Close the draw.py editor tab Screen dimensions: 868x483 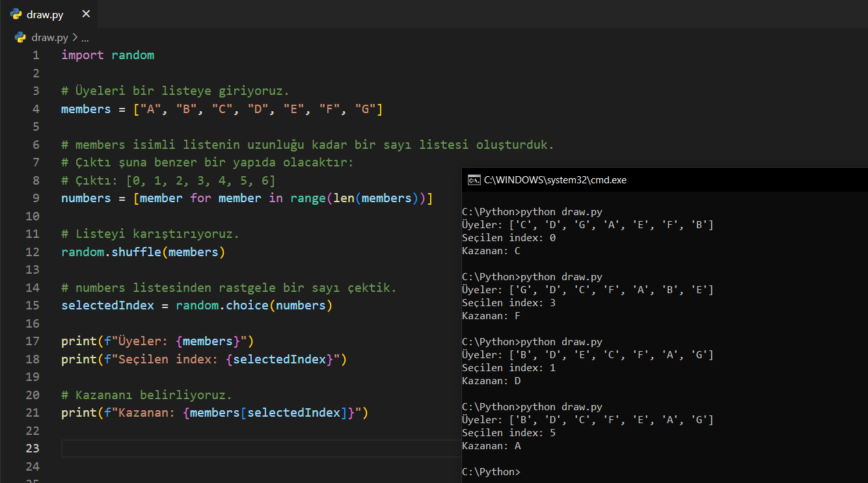point(86,14)
